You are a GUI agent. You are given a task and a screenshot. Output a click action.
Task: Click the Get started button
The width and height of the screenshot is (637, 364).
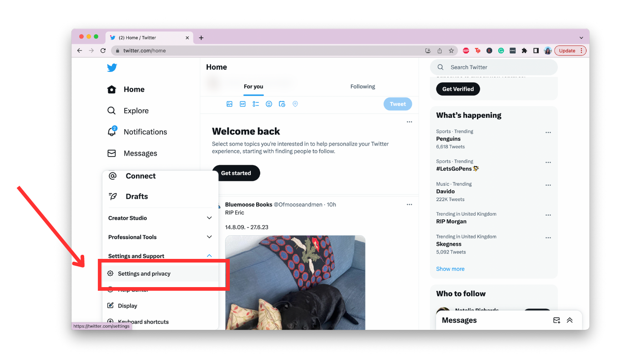(x=236, y=173)
